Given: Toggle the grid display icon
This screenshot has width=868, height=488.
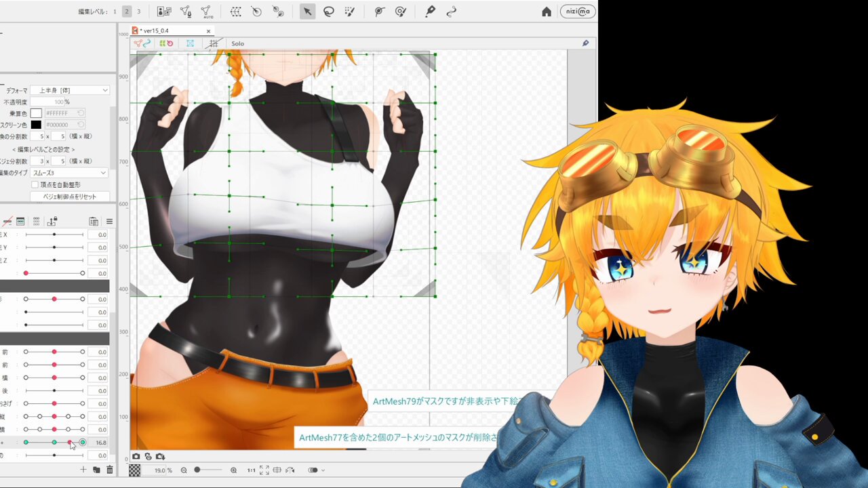Looking at the screenshot, I should 213,43.
